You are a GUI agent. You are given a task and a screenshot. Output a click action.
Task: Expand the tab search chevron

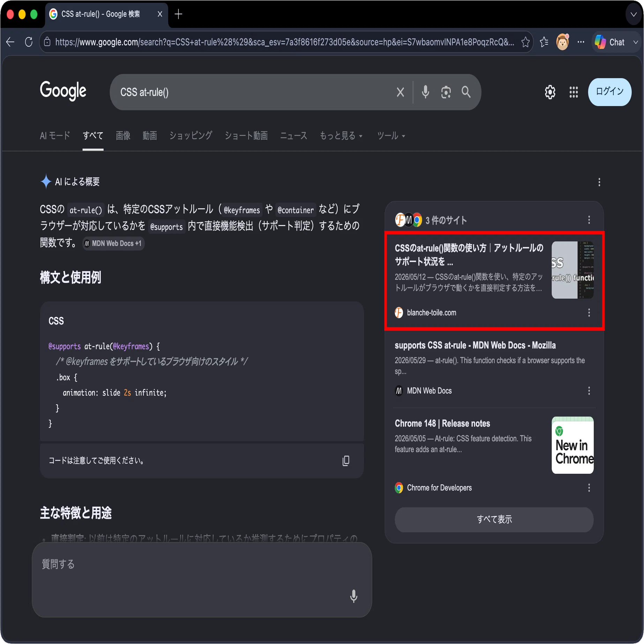pyautogui.click(x=634, y=14)
